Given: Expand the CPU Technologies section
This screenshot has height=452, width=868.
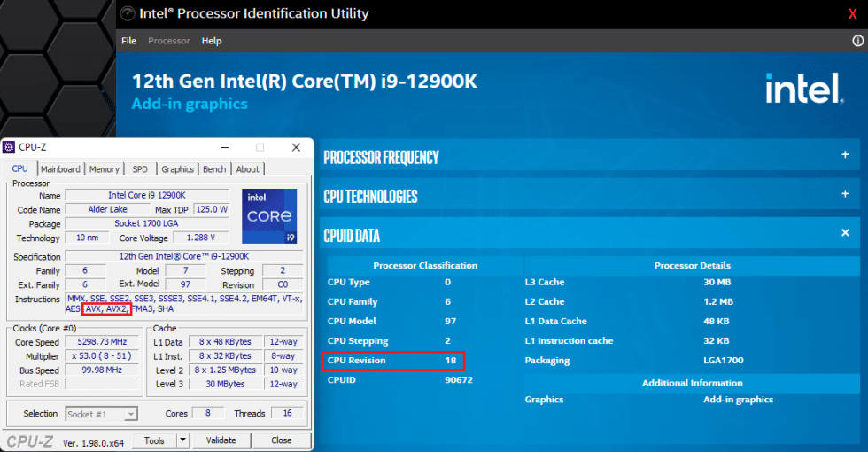Looking at the screenshot, I should 845,194.
